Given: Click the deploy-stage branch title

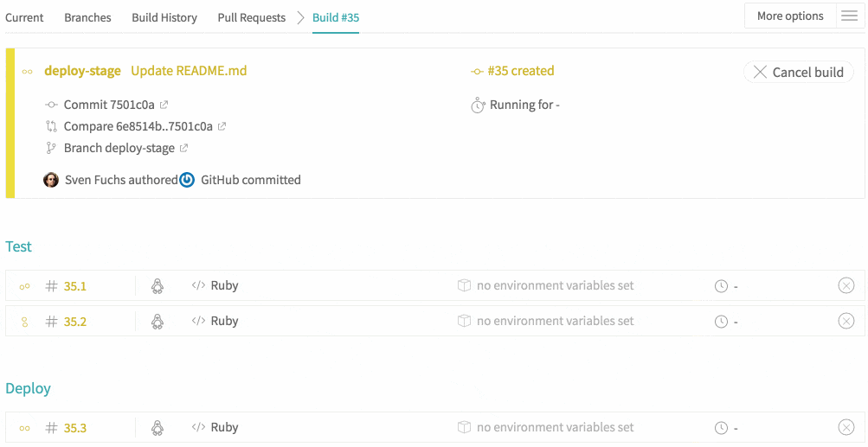Looking at the screenshot, I should pyautogui.click(x=82, y=71).
